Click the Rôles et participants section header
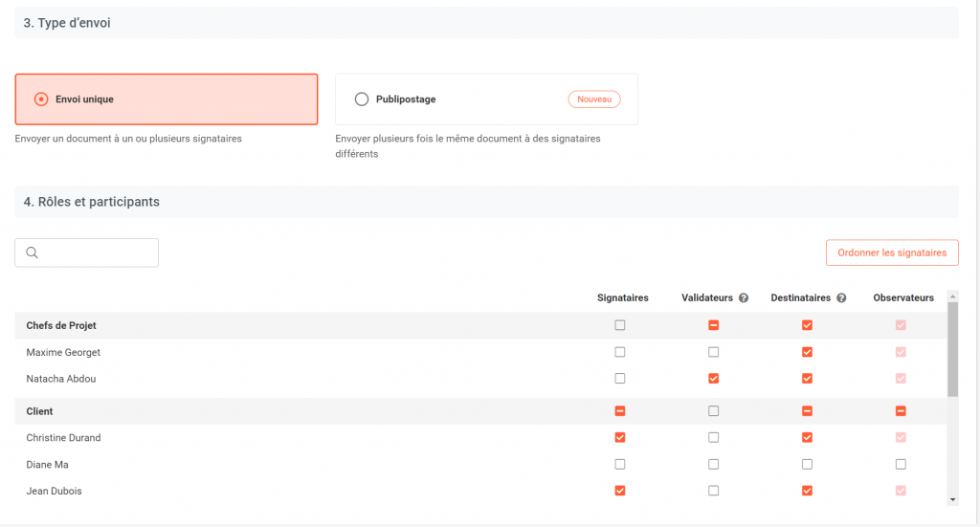980x527 pixels. click(x=92, y=202)
